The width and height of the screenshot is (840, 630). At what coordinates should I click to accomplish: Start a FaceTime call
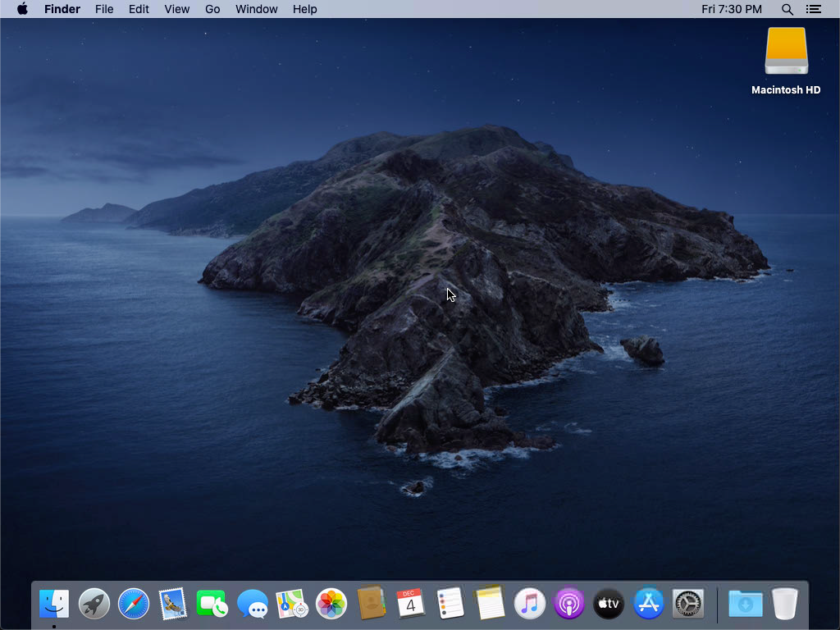(212, 604)
